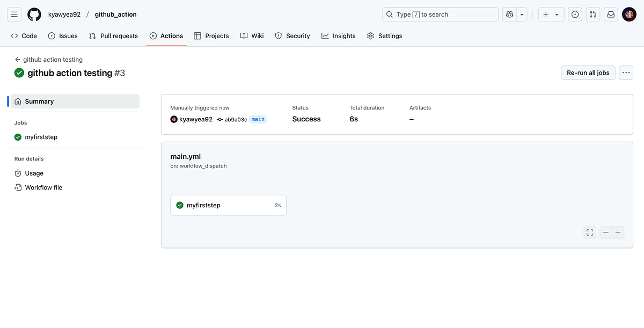The image size is (644, 328).
Task: Open the notifications inbox icon
Action: tap(610, 14)
